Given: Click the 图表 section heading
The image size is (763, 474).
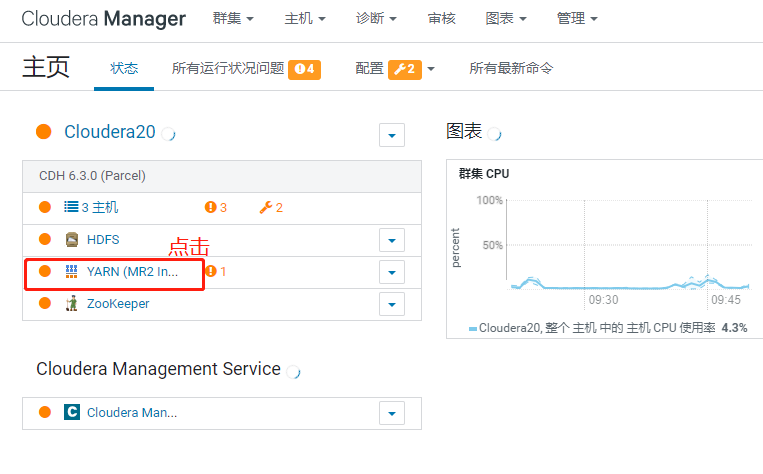Looking at the screenshot, I should [x=464, y=131].
